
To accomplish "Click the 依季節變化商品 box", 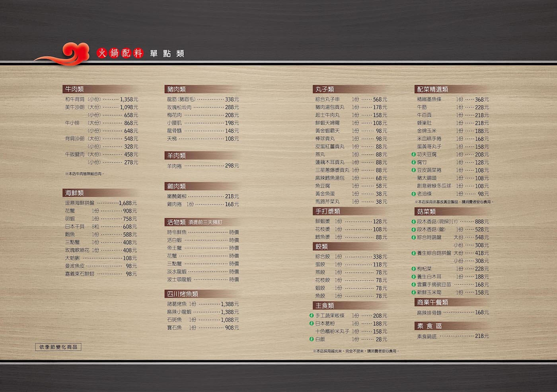I will pyautogui.click(x=58, y=347).
